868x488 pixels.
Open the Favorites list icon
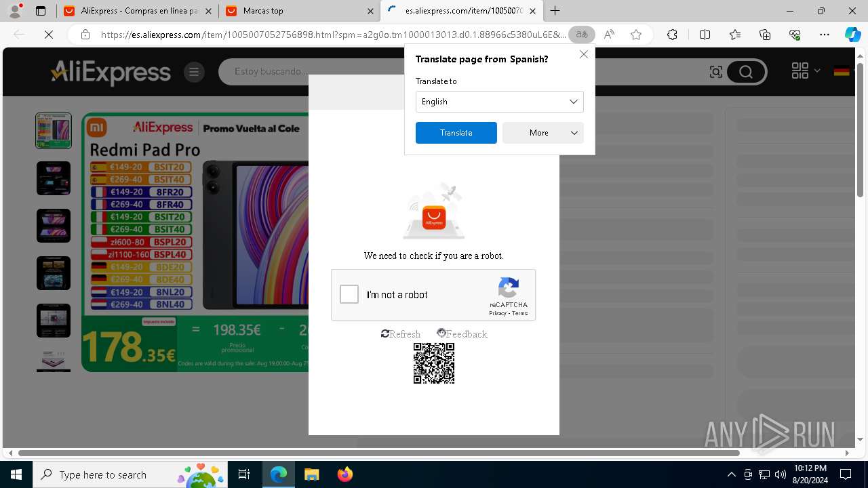coord(735,35)
